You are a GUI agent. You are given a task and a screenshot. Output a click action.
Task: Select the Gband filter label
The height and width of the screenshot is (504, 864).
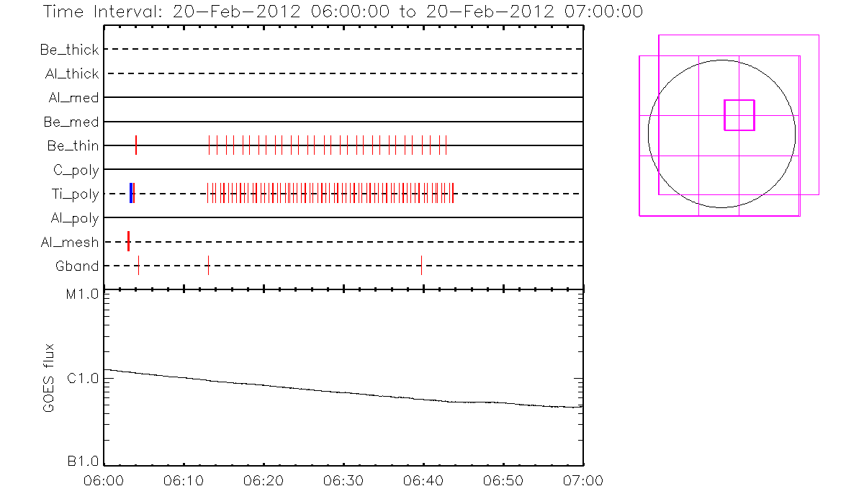(77, 266)
